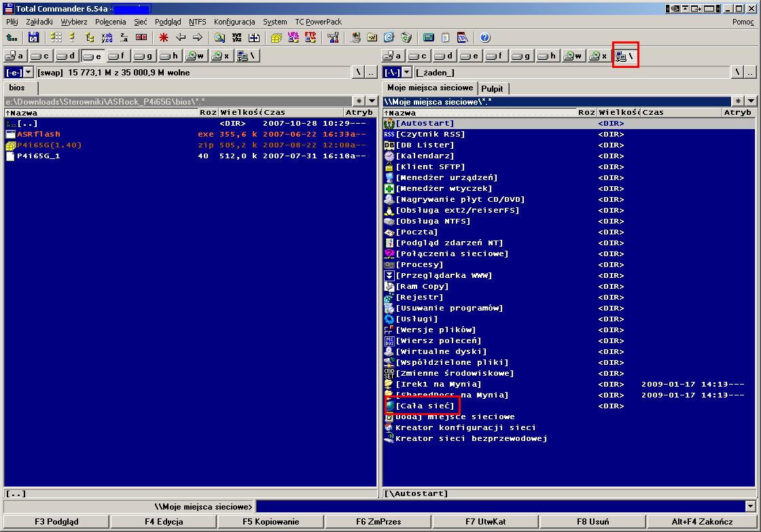Go back with the left arrow toolbar icon
The width and height of the screenshot is (761, 532).
coord(181,37)
